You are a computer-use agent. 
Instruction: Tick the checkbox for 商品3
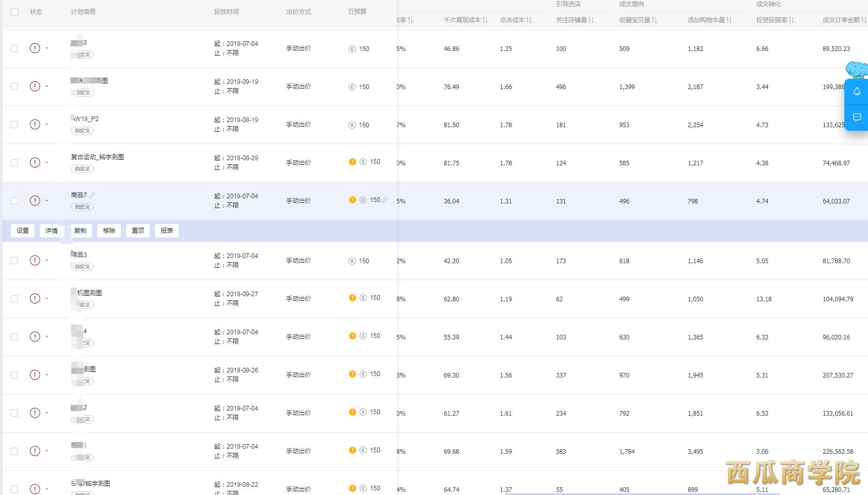point(14,261)
